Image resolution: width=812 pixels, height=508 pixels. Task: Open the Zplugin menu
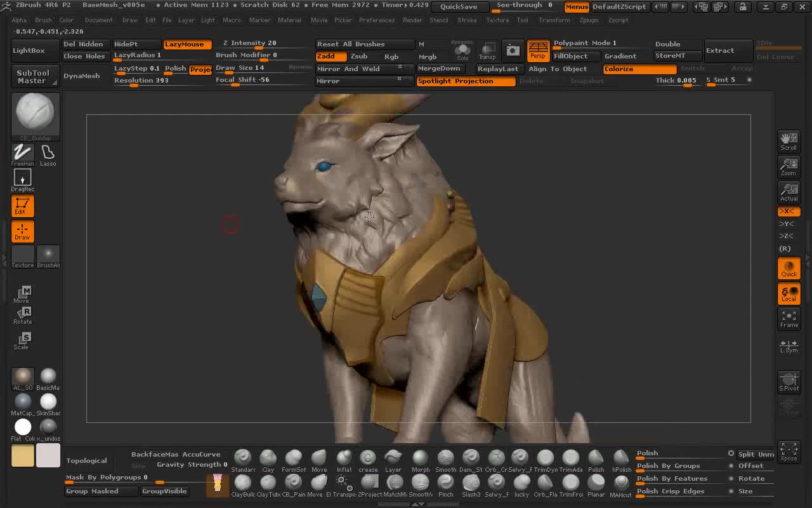589,20
